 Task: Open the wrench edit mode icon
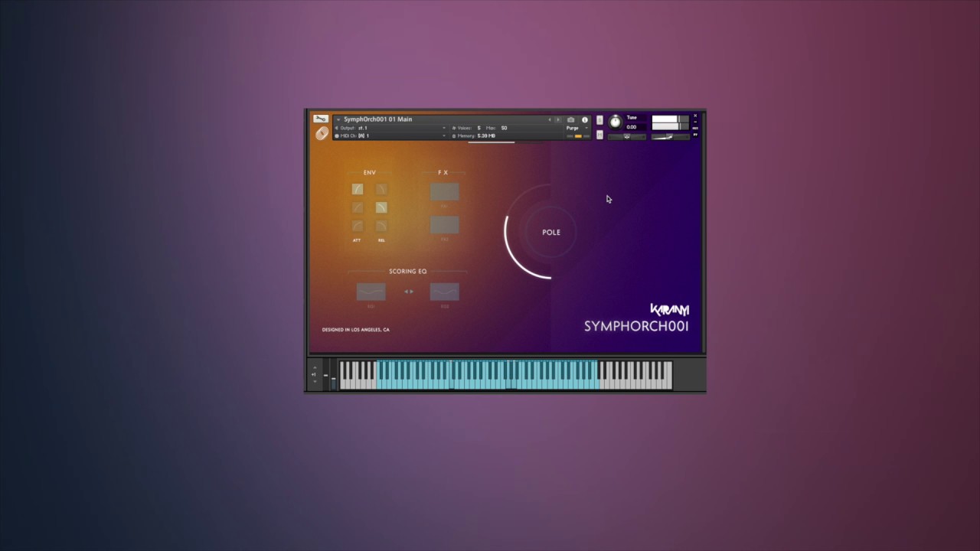[x=320, y=119]
